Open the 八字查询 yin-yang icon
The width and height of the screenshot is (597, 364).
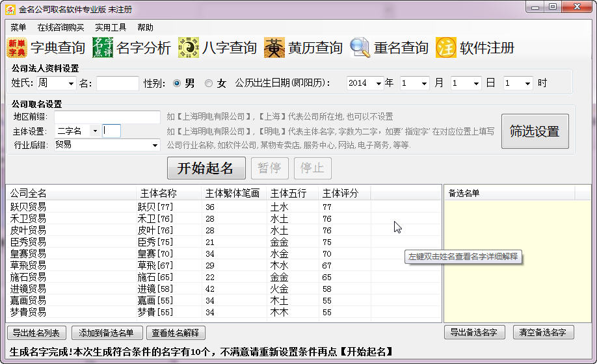(188, 48)
